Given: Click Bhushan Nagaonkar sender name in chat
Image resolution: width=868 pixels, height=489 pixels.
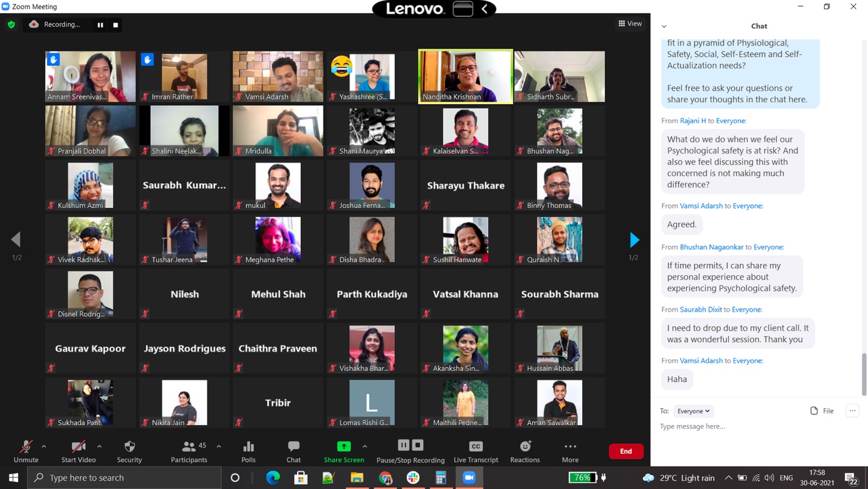Looking at the screenshot, I should (712, 247).
